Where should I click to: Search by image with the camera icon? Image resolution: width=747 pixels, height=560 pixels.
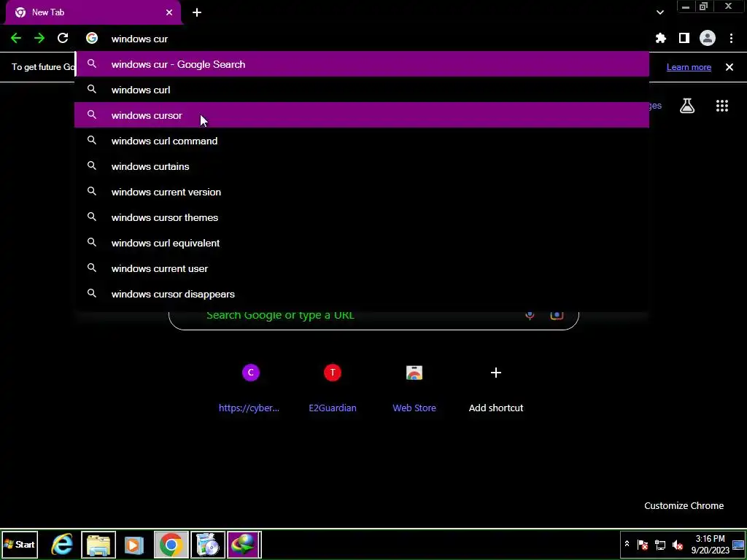click(557, 316)
